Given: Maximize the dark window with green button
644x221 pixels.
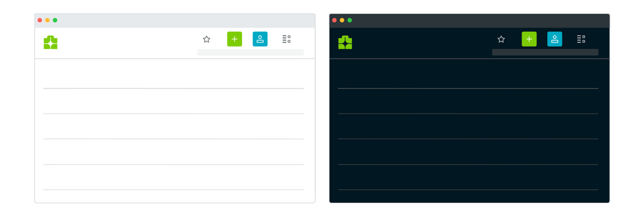Looking at the screenshot, I should point(350,20).
